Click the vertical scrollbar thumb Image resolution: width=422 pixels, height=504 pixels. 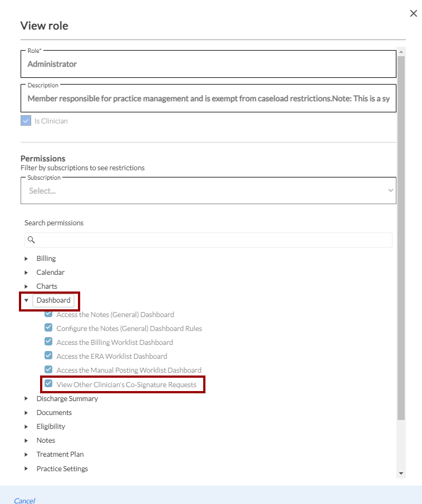tap(401, 234)
